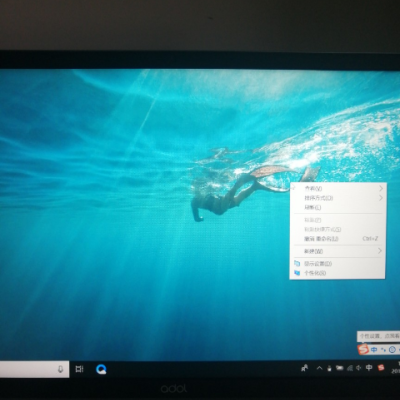
Task: Expand hidden tray icons with up chevron
Action: (319, 368)
